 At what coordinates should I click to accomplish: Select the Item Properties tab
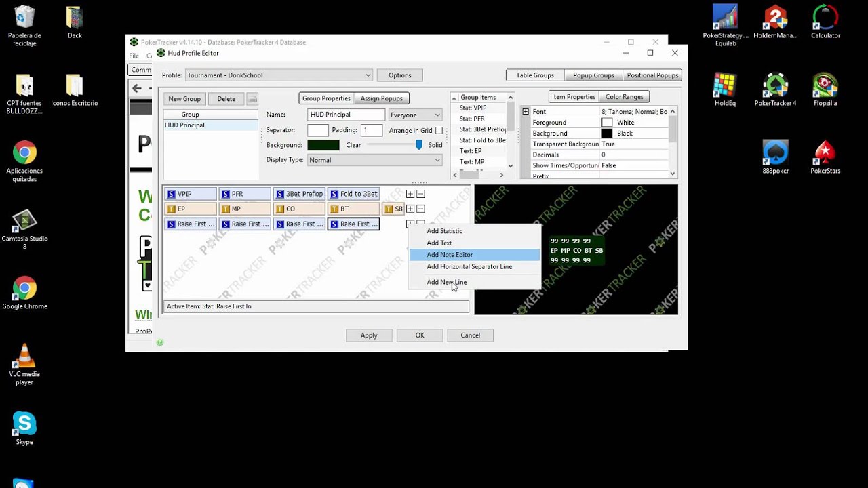(574, 97)
